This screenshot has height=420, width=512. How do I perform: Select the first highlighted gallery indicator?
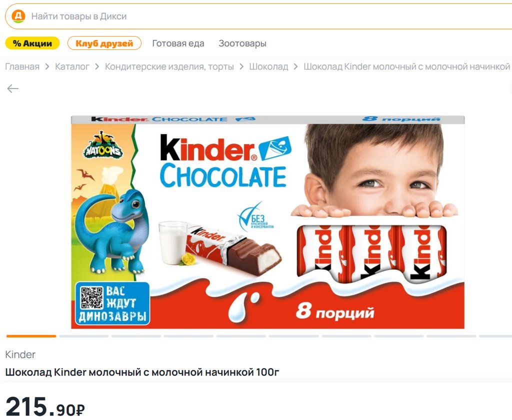pos(31,336)
